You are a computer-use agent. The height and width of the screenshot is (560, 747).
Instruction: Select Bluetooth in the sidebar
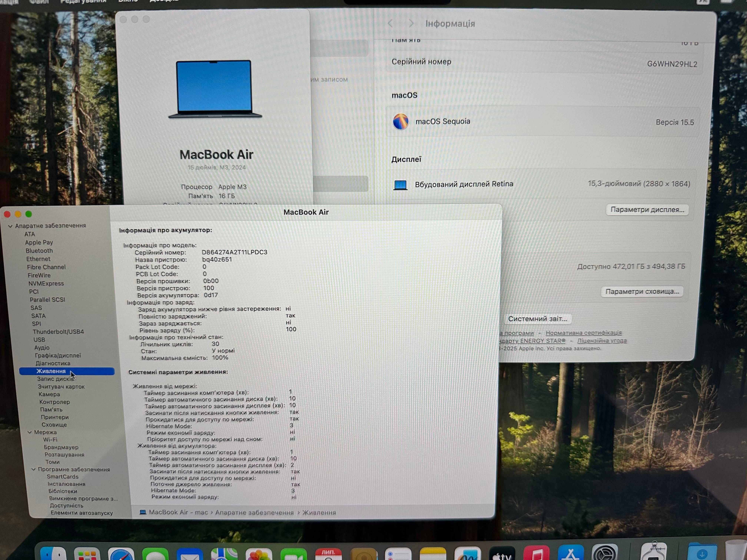[x=39, y=251]
